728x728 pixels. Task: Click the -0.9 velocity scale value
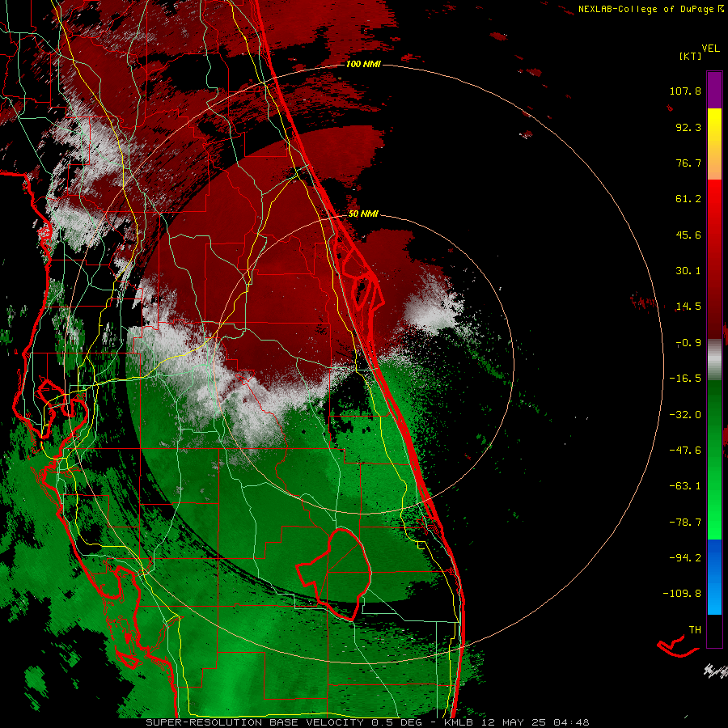(688, 343)
